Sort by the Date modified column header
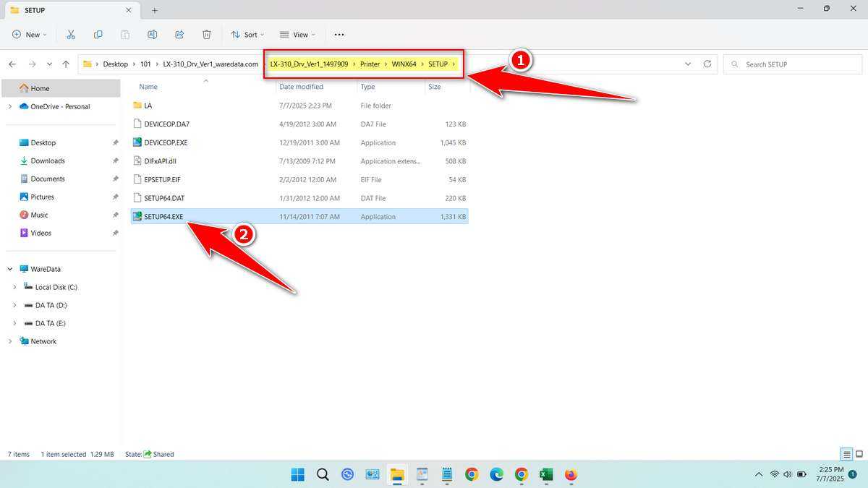This screenshot has height=488, width=868. 301,87
